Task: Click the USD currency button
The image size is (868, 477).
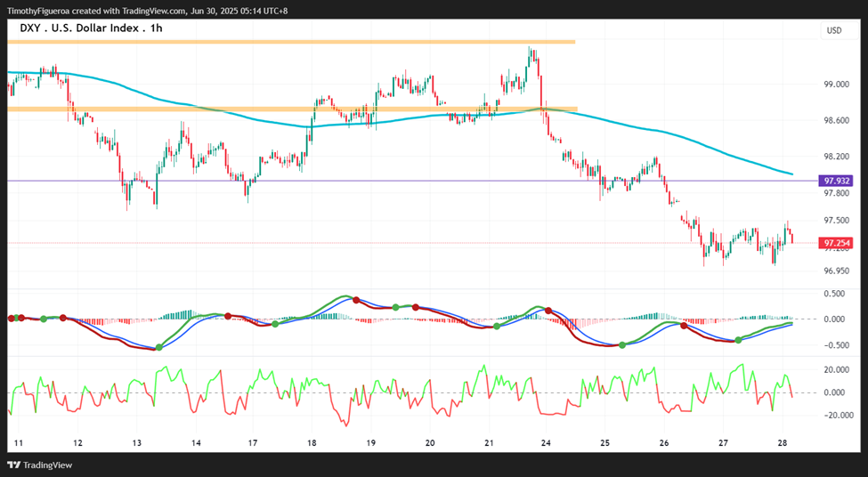Action: [x=833, y=30]
